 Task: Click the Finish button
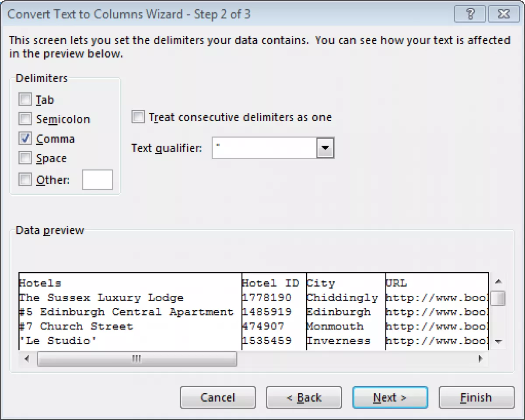coord(476,397)
